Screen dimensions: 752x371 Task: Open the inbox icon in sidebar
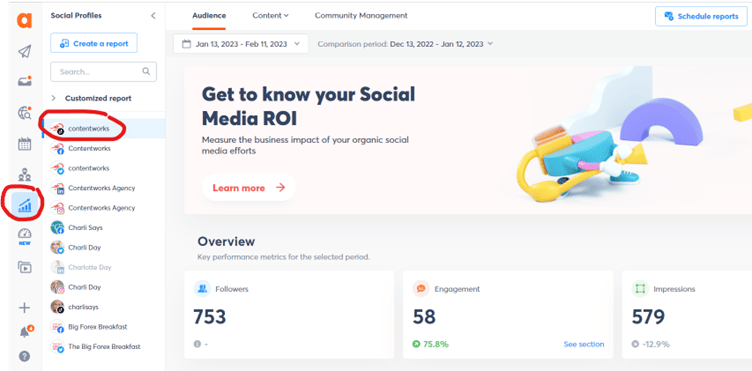(x=24, y=81)
